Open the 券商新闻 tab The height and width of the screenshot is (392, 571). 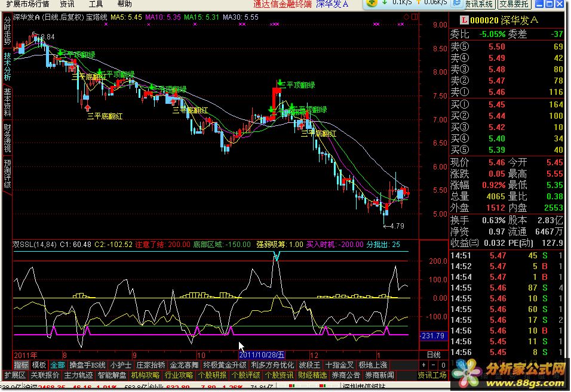pos(379,375)
